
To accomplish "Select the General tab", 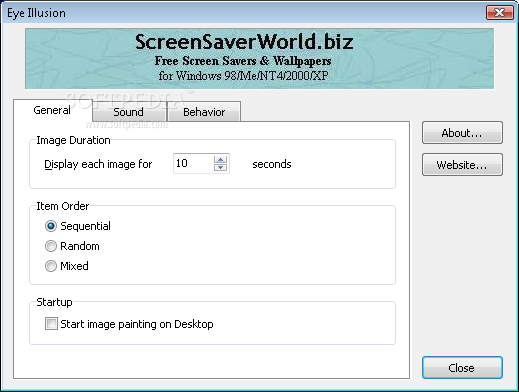I will point(52,110).
